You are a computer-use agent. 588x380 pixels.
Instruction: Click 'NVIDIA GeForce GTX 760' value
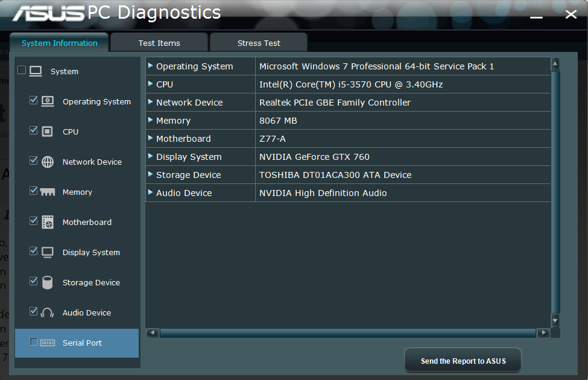pyautogui.click(x=314, y=157)
